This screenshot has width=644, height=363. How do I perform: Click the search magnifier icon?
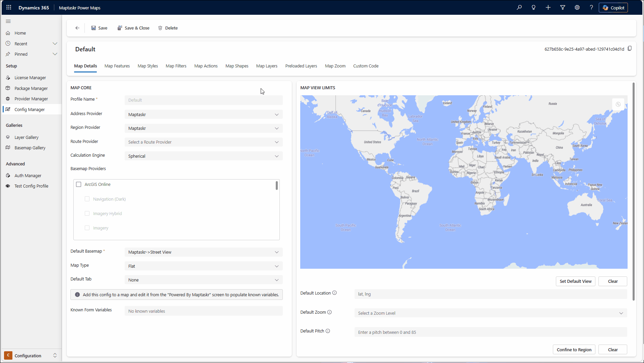pyautogui.click(x=519, y=7)
